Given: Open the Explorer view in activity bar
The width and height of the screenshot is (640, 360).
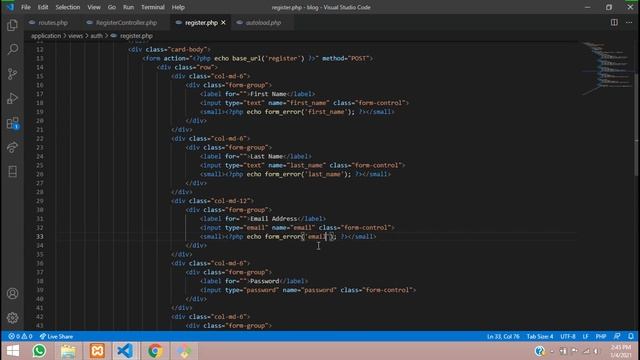Looking at the screenshot, I should click(x=12, y=25).
